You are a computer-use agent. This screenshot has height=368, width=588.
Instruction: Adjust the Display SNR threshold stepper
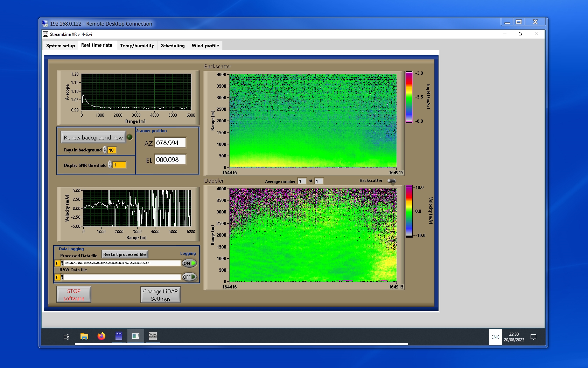point(110,165)
